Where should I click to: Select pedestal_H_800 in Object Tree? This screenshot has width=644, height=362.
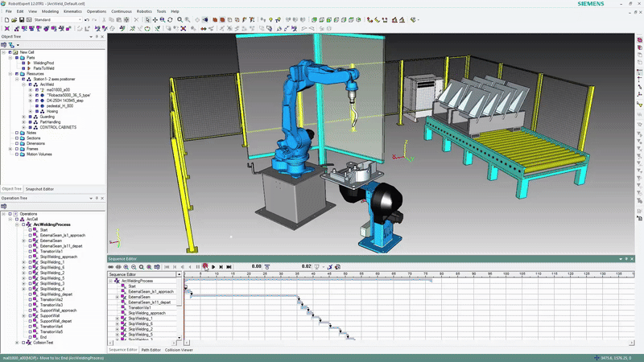tap(60, 106)
